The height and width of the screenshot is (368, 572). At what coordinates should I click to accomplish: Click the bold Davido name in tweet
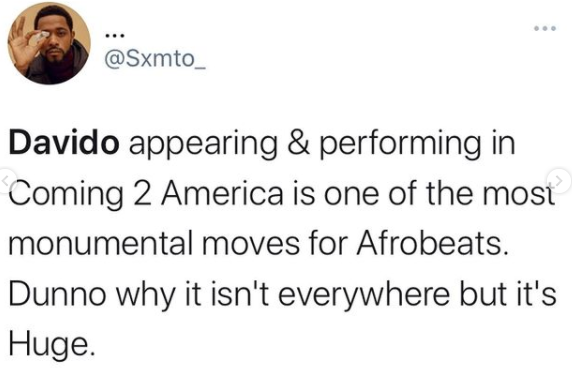pyautogui.click(x=64, y=142)
